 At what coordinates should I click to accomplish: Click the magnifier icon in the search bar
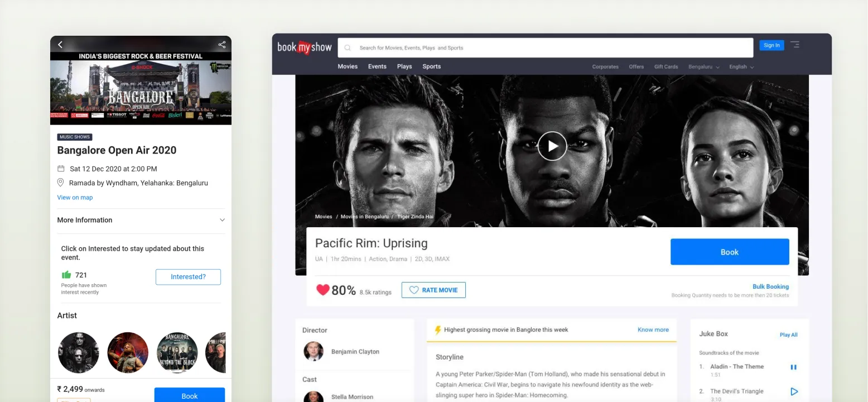[348, 48]
